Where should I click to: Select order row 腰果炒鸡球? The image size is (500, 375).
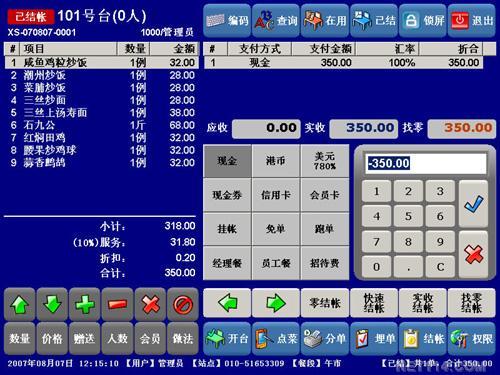point(102,150)
